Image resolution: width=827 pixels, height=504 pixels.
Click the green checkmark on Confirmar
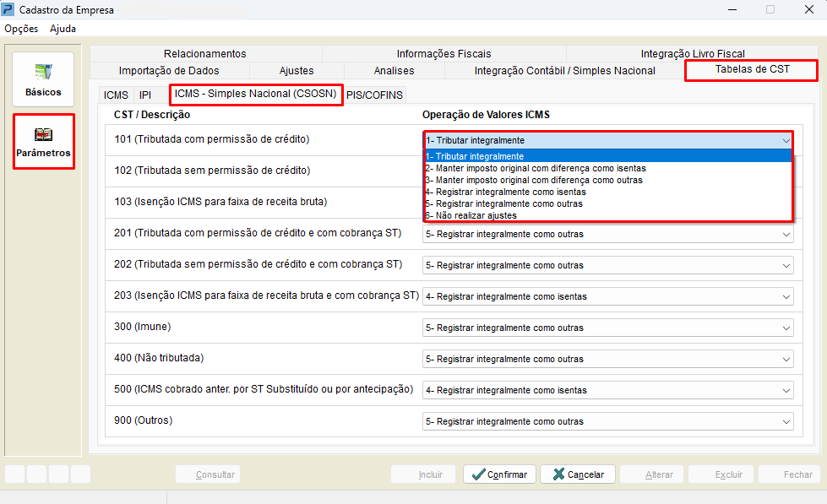478,474
